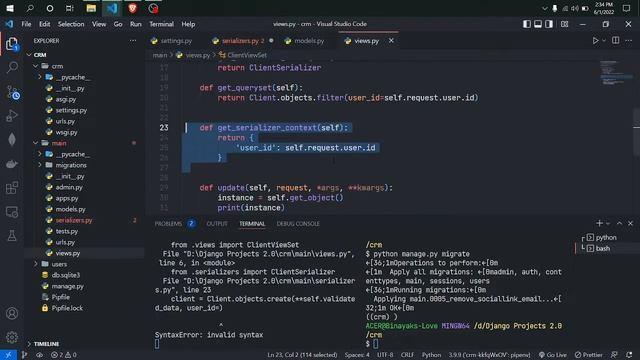Open editor More Actions ellipsis
Screen dimensions: 640x360
click(629, 40)
